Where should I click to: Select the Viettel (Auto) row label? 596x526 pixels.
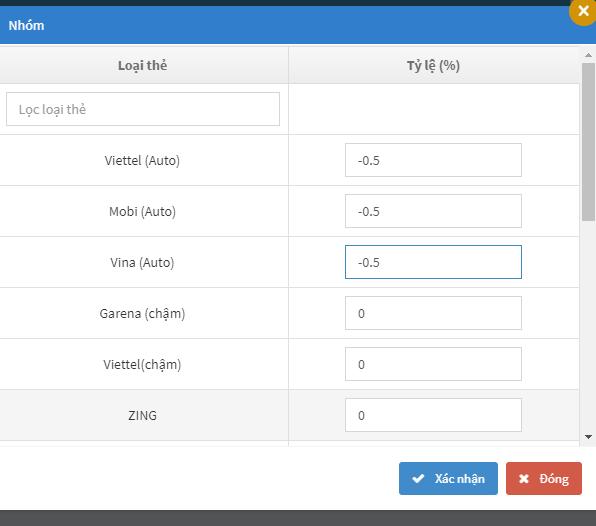coord(142,160)
